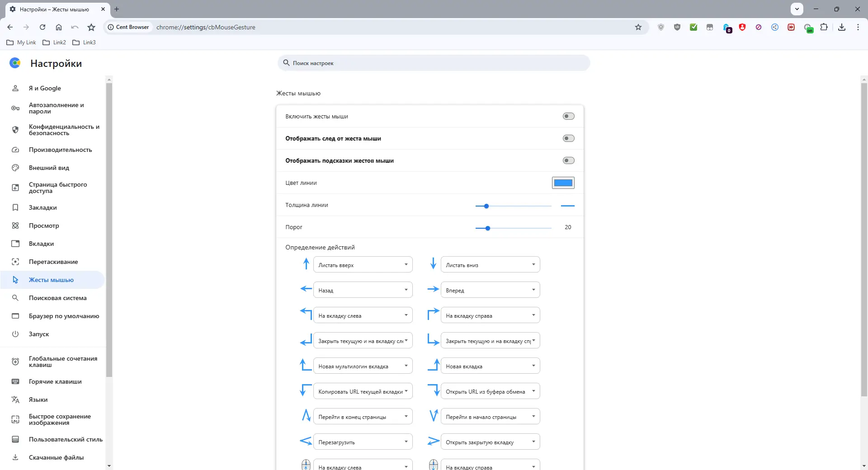This screenshot has height=470, width=868.
Task: Click the address bar URL
Action: pyautogui.click(x=206, y=27)
